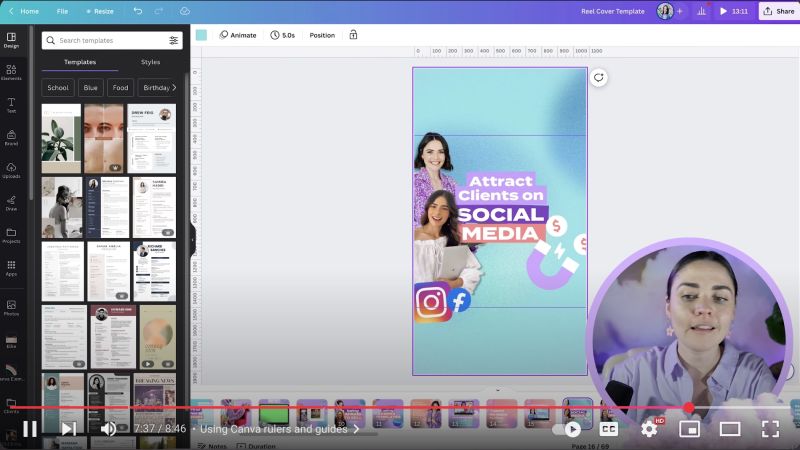This screenshot has width=800, height=450.
Task: Collapse the side panel handle
Action: (192, 240)
